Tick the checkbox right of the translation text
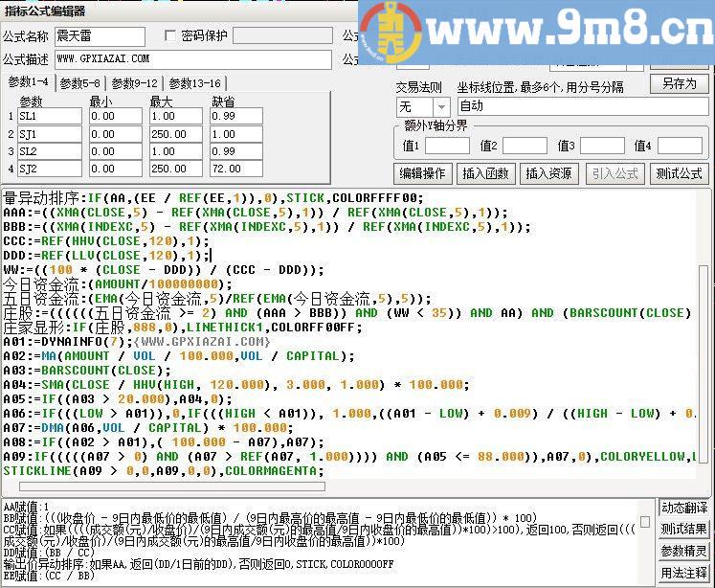The height and width of the screenshot is (588, 715). (645, 521)
